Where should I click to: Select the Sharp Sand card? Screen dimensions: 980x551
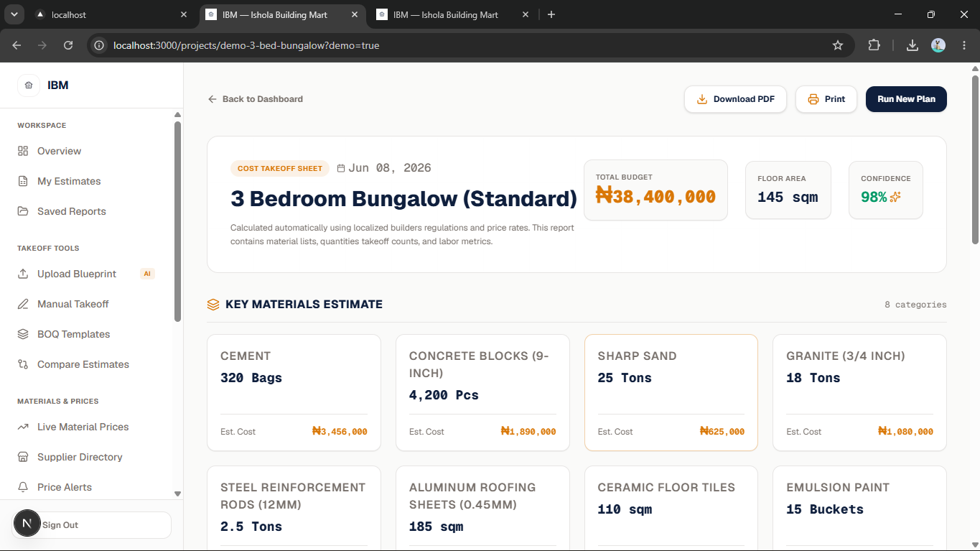click(671, 393)
